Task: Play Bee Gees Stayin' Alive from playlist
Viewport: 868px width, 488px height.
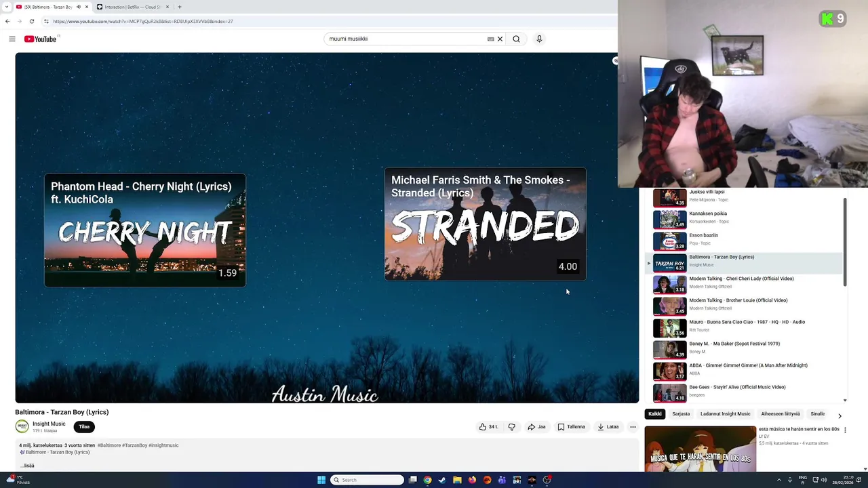Action: (743, 392)
